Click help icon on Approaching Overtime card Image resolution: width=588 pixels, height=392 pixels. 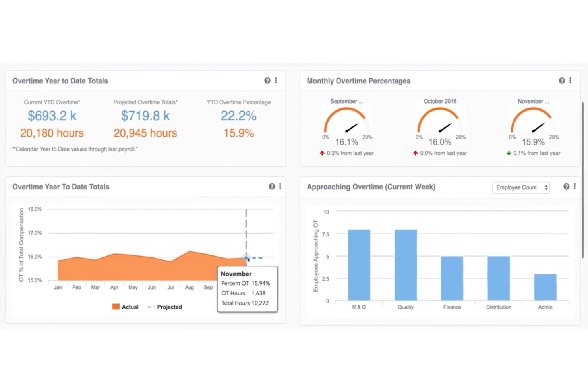(566, 187)
